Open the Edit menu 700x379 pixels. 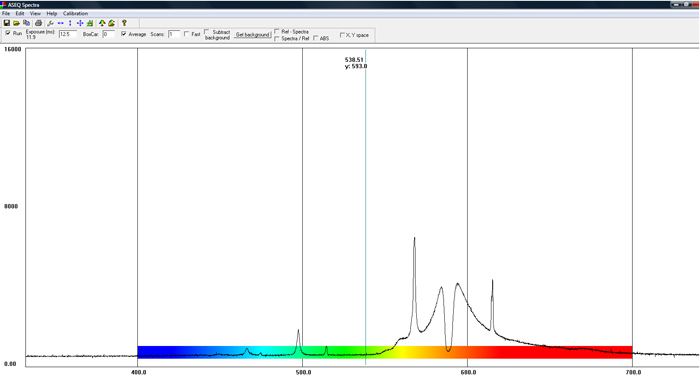click(20, 13)
